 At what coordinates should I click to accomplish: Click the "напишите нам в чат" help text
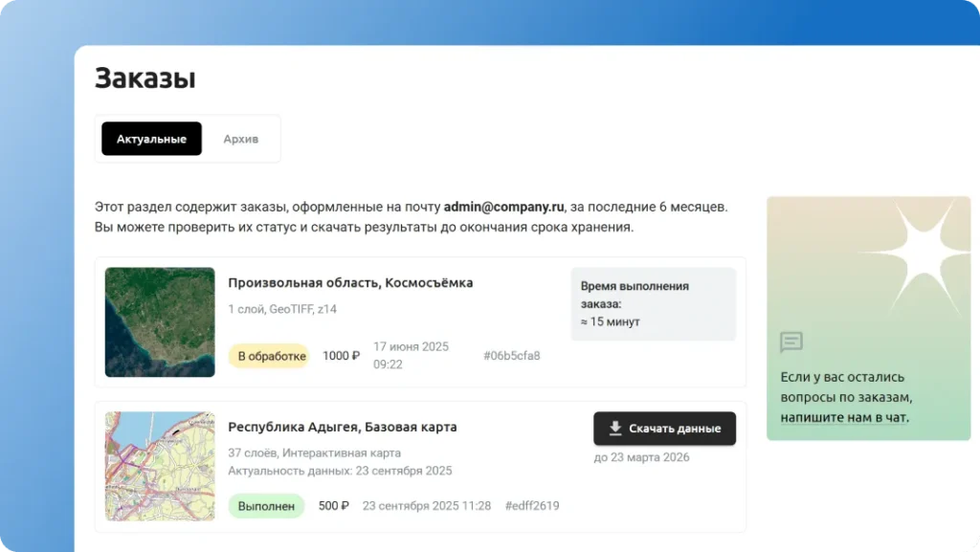click(844, 417)
